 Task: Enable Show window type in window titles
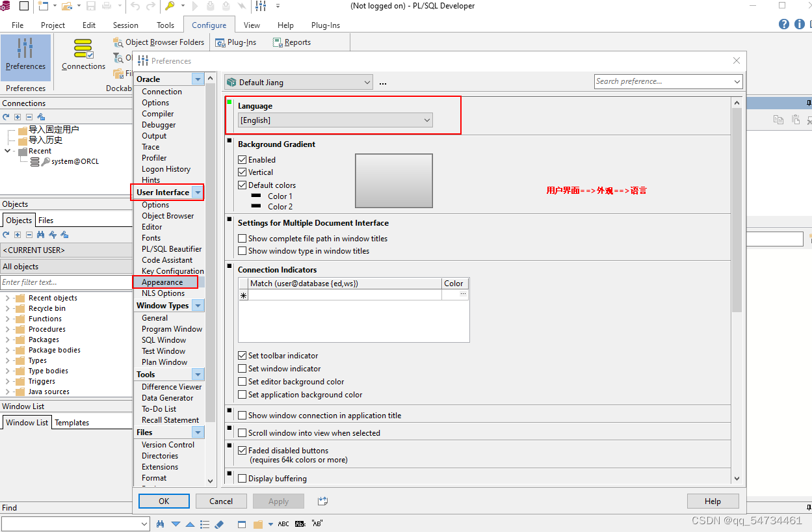[x=242, y=251]
